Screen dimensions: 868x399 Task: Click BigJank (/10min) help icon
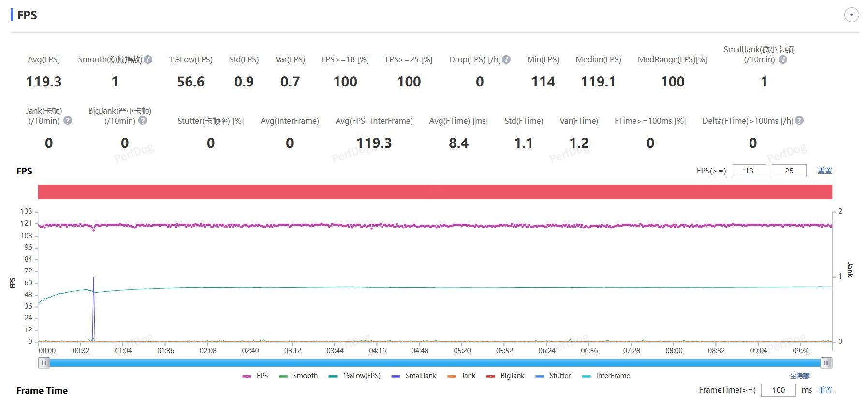pyautogui.click(x=143, y=120)
